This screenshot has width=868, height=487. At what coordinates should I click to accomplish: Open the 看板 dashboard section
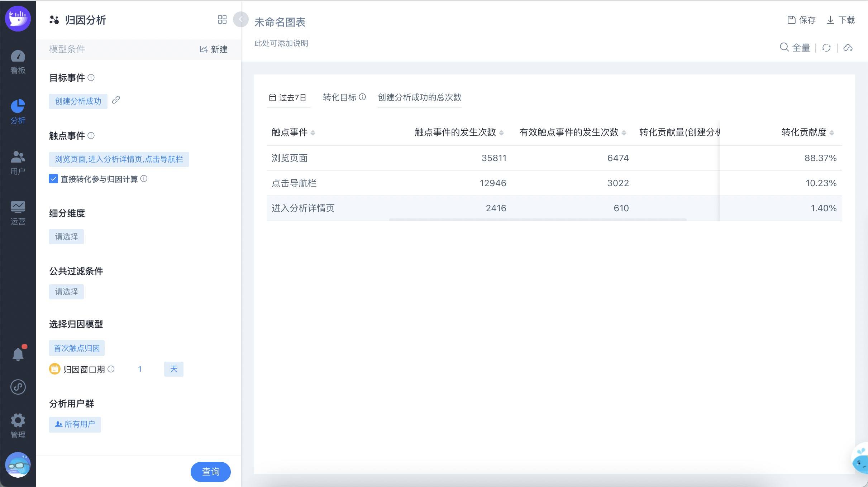18,62
